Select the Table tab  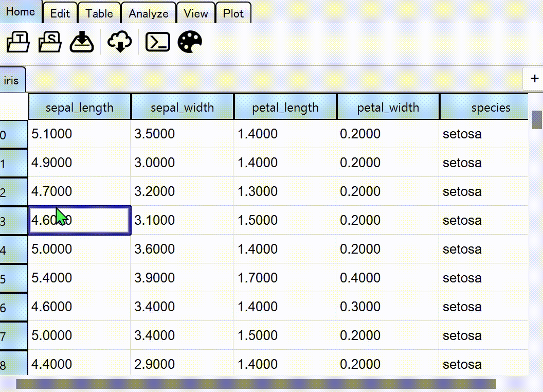pos(99,14)
